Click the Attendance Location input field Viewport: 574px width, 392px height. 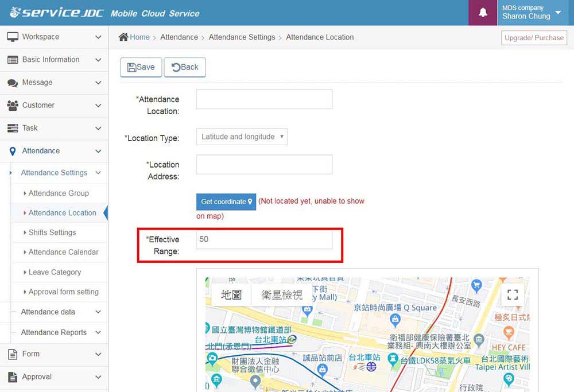(264, 99)
